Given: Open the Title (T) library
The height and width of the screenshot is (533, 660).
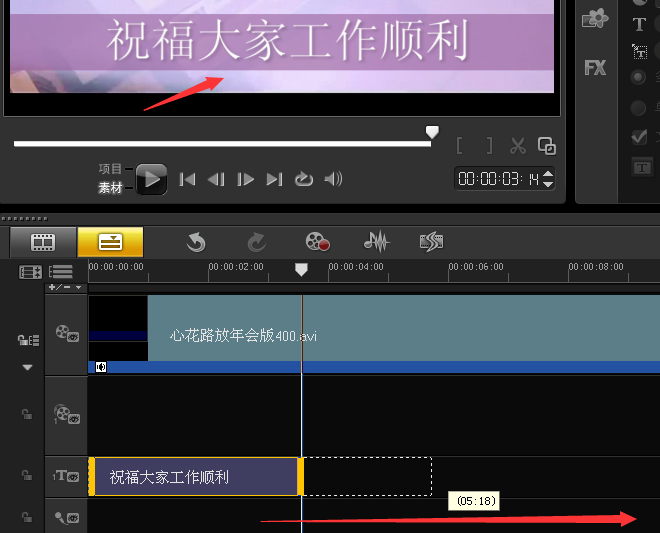Looking at the screenshot, I should (x=639, y=24).
